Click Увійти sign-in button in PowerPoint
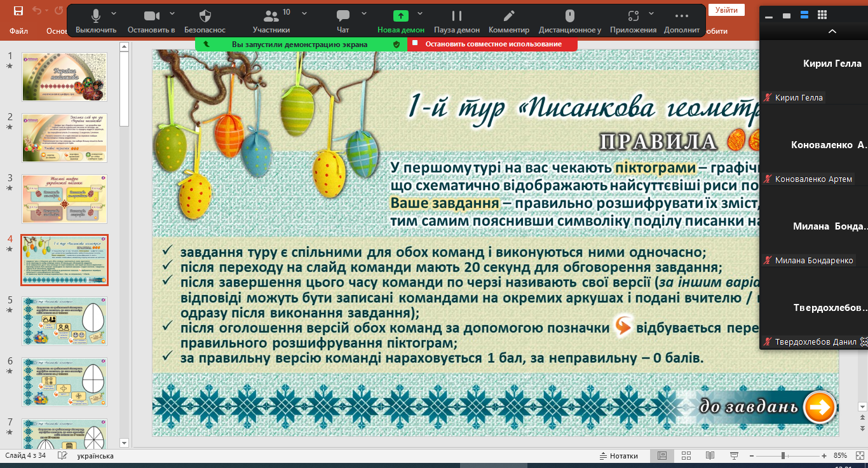868x468 pixels. coord(726,10)
